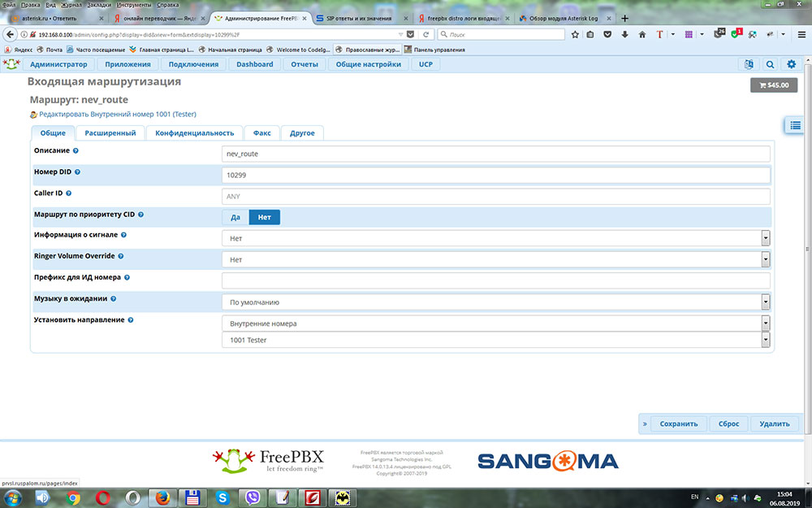Image resolution: width=812 pixels, height=508 pixels.
Task: Open the FreePBX search magnifier icon
Action: (770, 64)
